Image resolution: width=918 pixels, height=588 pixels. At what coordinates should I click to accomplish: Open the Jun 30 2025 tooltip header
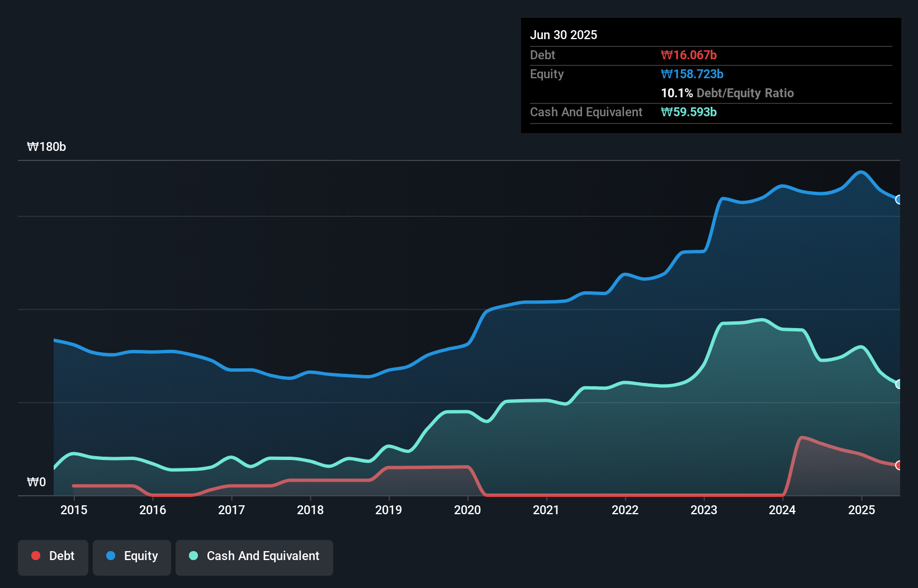click(x=564, y=35)
